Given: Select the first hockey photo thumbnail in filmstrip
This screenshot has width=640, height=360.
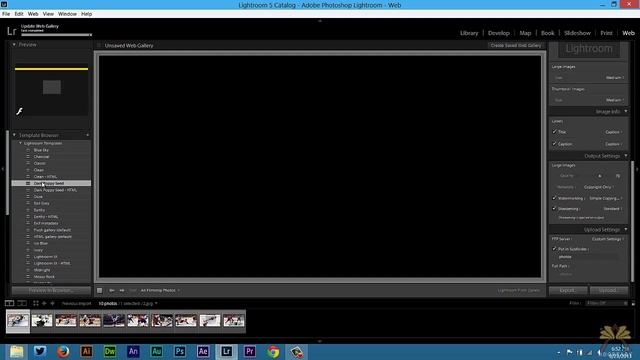Looking at the screenshot, I should tap(18, 321).
